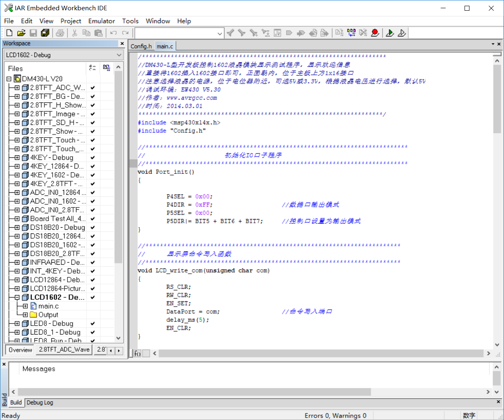Click the Cut scissors icon
504x420 pixels.
point(74,33)
